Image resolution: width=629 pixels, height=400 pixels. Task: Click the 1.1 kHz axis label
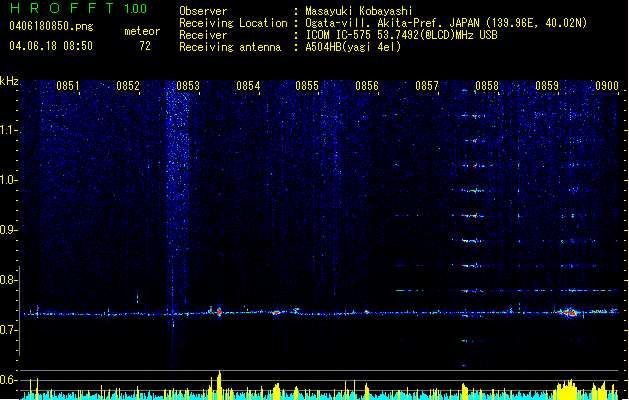click(8, 130)
